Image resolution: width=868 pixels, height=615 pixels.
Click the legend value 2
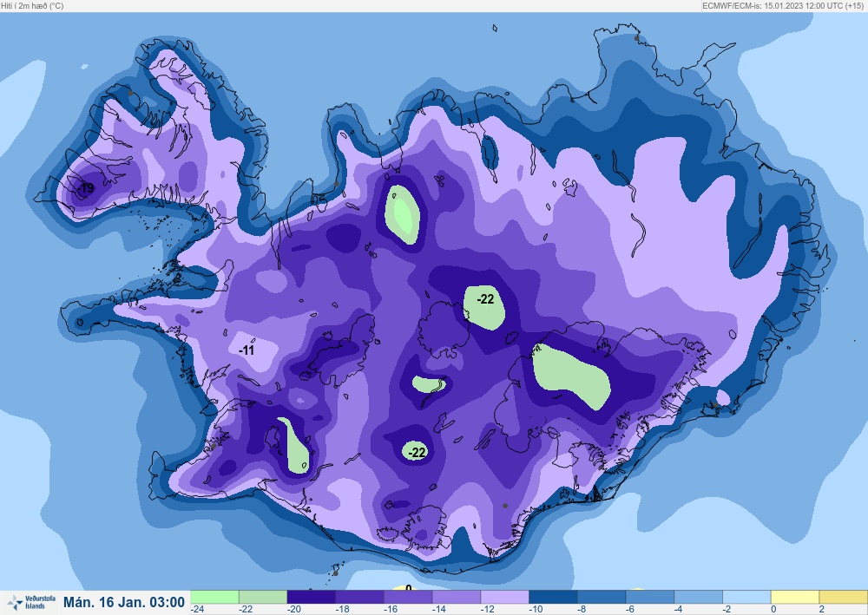pos(821,609)
